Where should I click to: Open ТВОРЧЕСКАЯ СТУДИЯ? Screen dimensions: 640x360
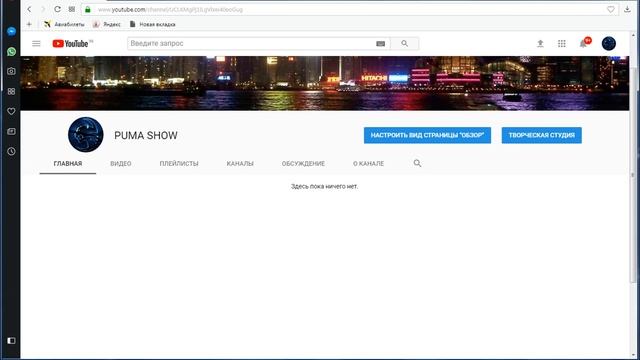tap(542, 135)
